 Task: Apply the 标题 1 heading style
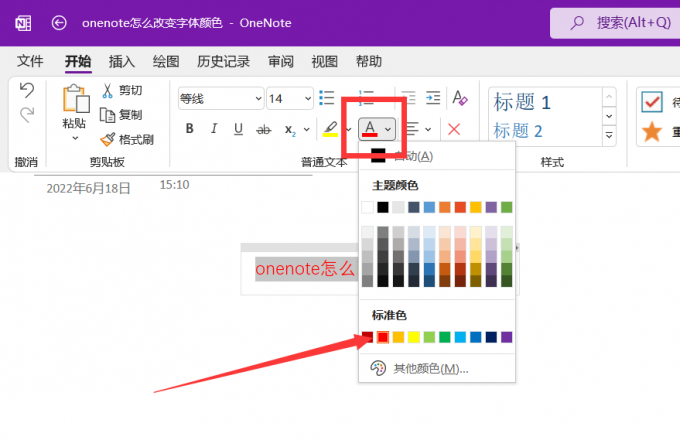coord(522,102)
